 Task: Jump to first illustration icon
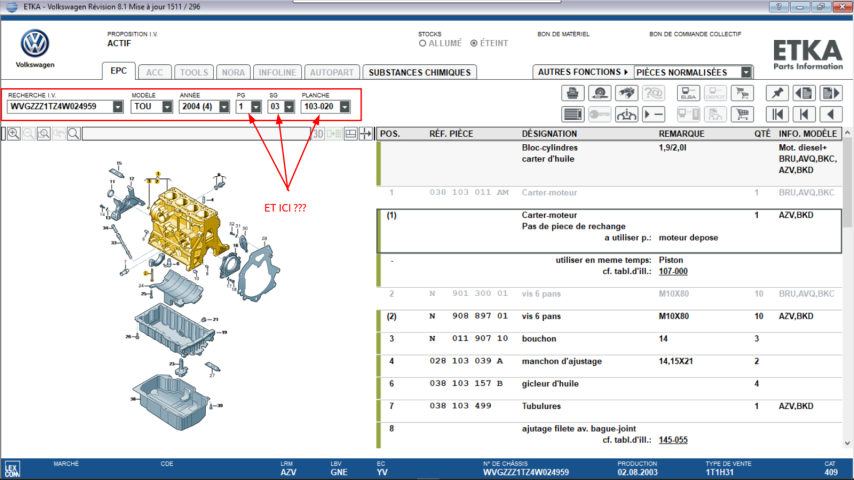click(777, 114)
